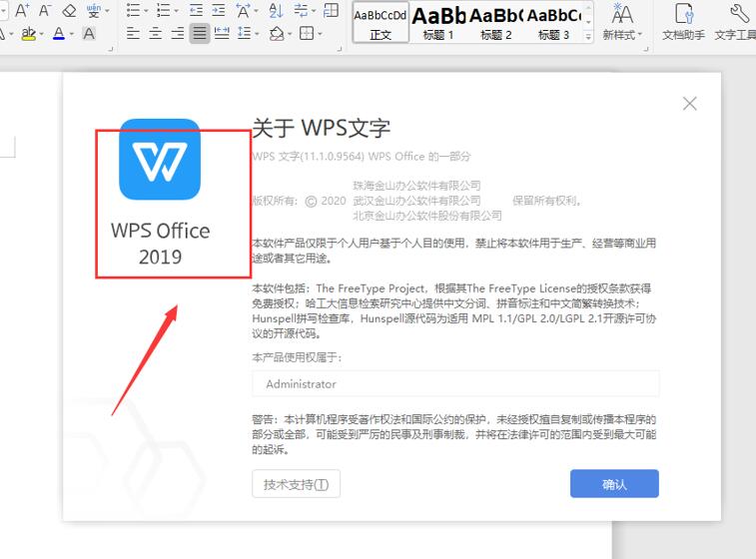Expand the line spacing dropdown arrow
756x559 pixels.
coord(257,34)
